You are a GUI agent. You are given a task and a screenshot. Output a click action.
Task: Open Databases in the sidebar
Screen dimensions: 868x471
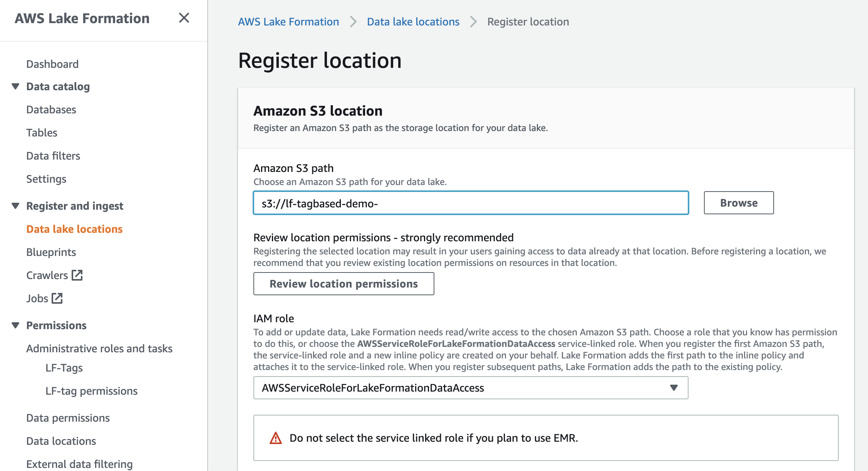(x=51, y=110)
